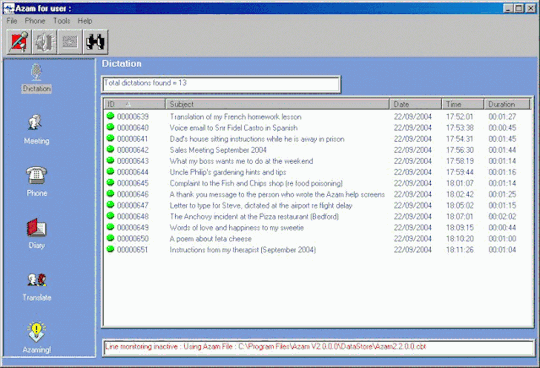Open the Tools menu
Image resolution: width=540 pixels, height=368 pixels.
pyautogui.click(x=61, y=21)
